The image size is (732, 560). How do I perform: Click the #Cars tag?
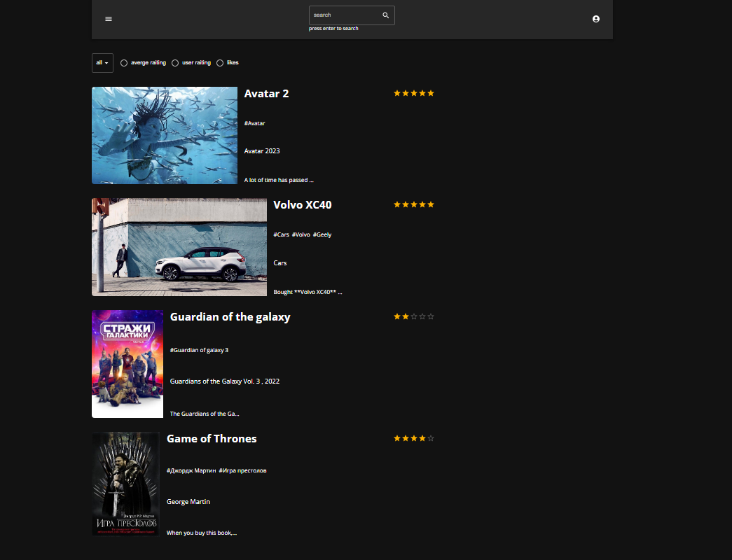pos(281,234)
